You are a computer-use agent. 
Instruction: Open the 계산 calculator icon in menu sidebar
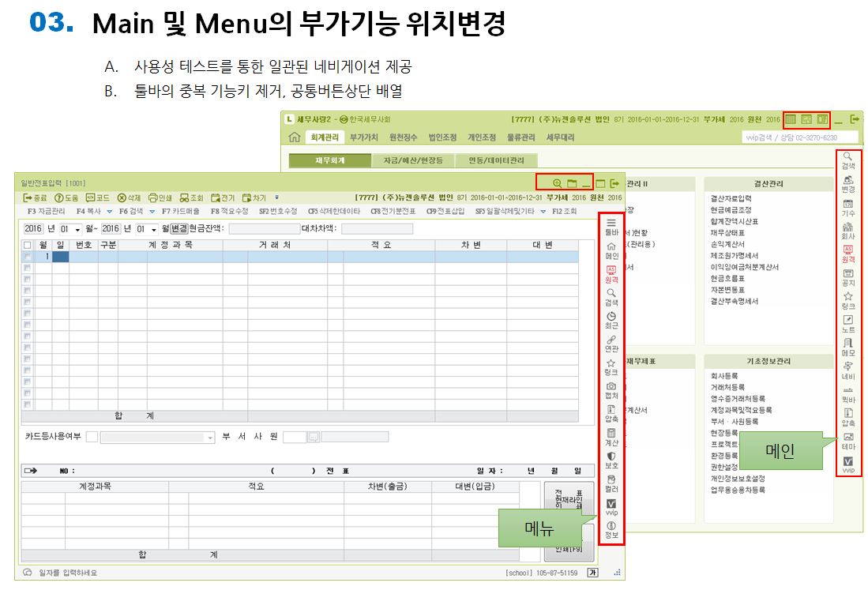pos(611,434)
